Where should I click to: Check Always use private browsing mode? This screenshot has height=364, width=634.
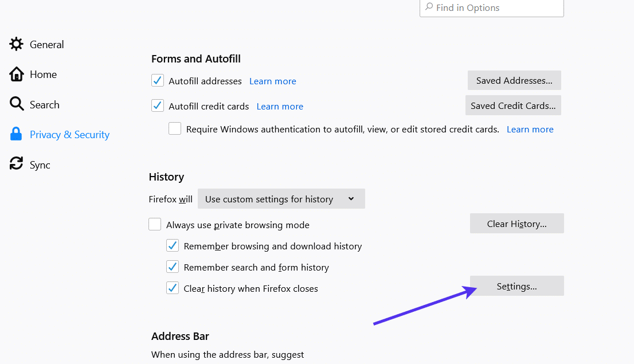click(155, 224)
